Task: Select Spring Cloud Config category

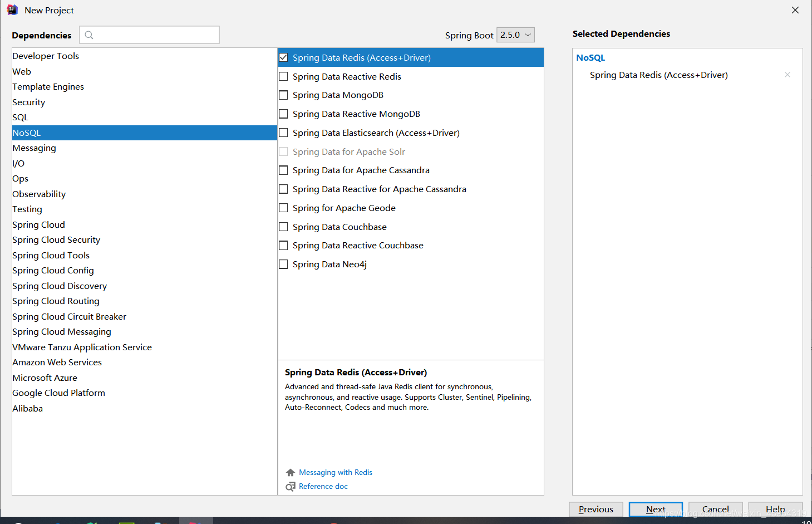Action: (145, 270)
